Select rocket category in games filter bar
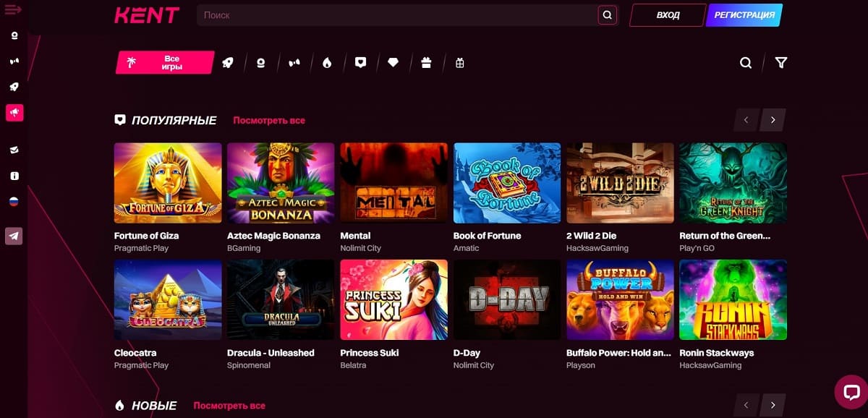The height and width of the screenshot is (418, 868). (228, 63)
